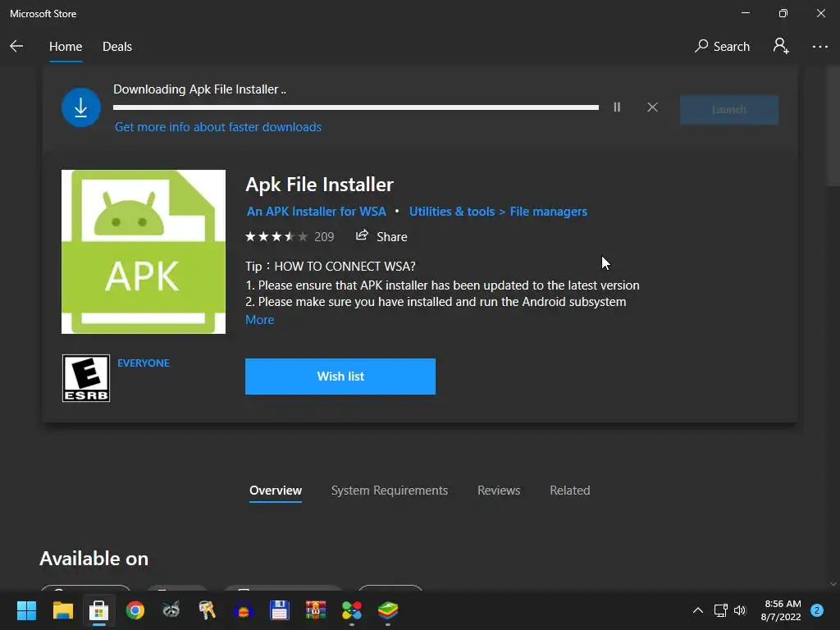
Task: Go back using the back arrow
Action: 16,46
